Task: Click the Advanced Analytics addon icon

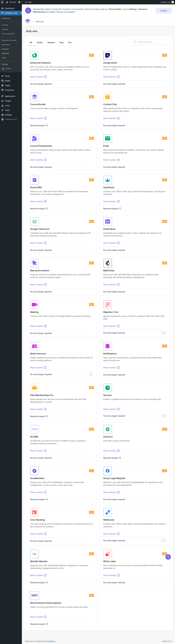Action: (34, 55)
